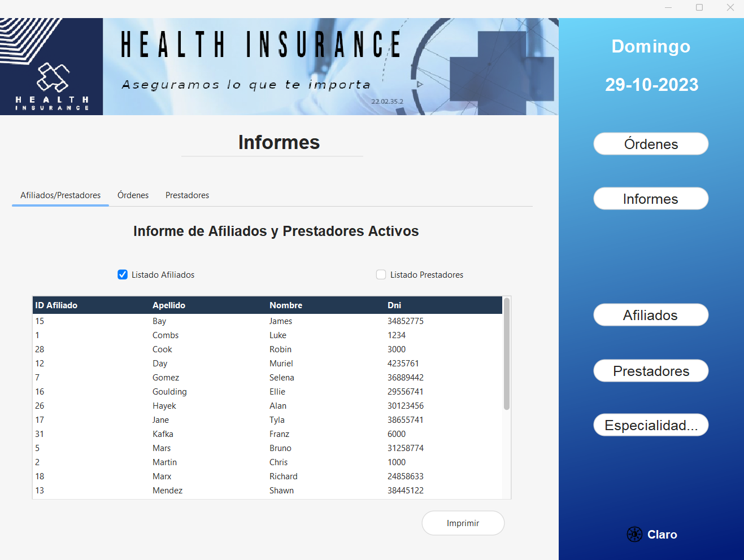Click the play triangle in the banner

(x=419, y=84)
